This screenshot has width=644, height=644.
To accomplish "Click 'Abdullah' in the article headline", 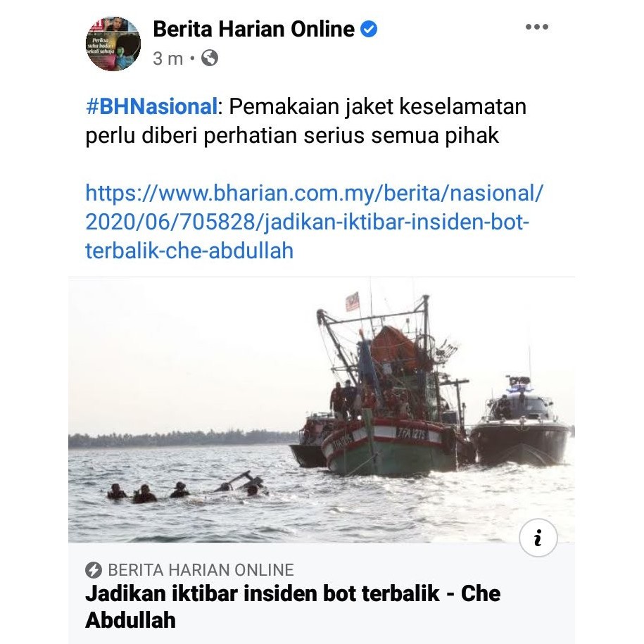I will pos(131,620).
